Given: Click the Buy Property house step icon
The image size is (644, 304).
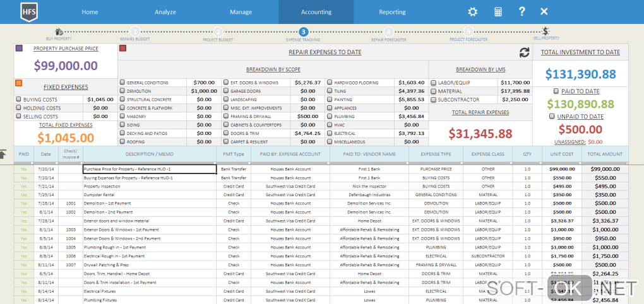Looking at the screenshot, I should point(59,32).
